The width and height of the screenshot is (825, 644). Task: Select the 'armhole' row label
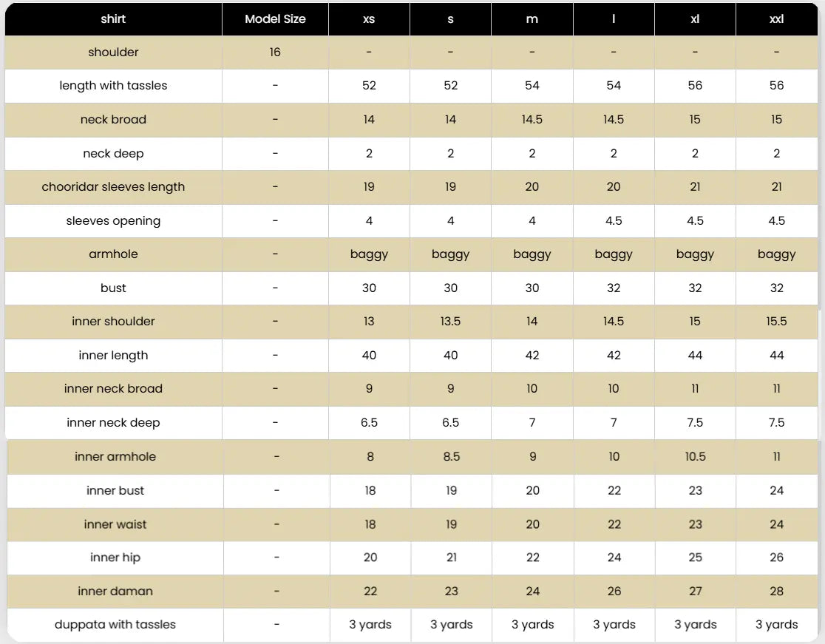click(113, 254)
